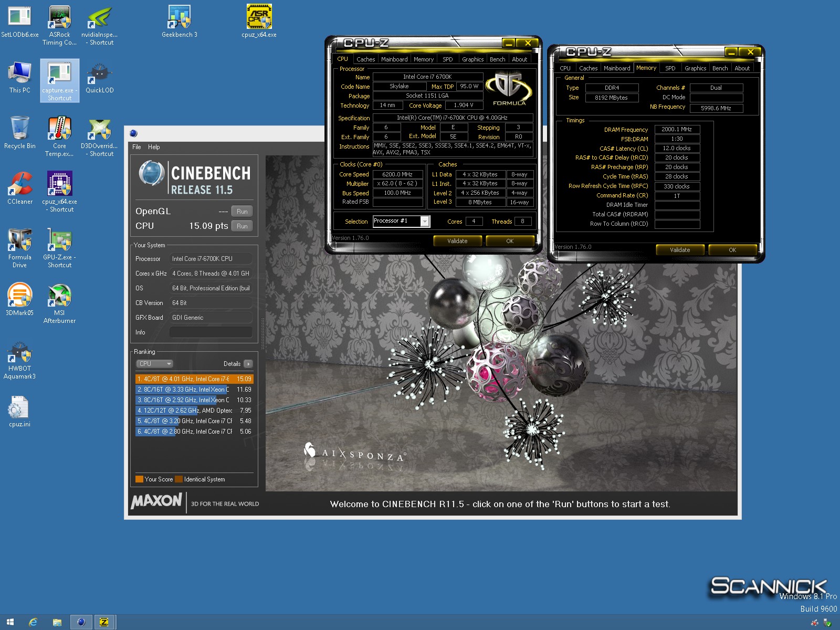The height and width of the screenshot is (630, 840).
Task: Select ranking row 8C/16T @ 2.92 GHz Xeon
Action: click(x=194, y=400)
